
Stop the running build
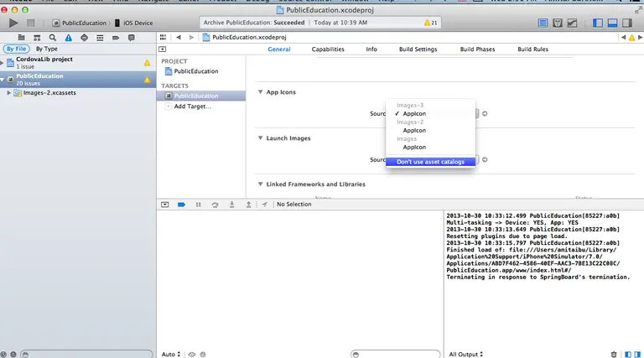point(30,23)
